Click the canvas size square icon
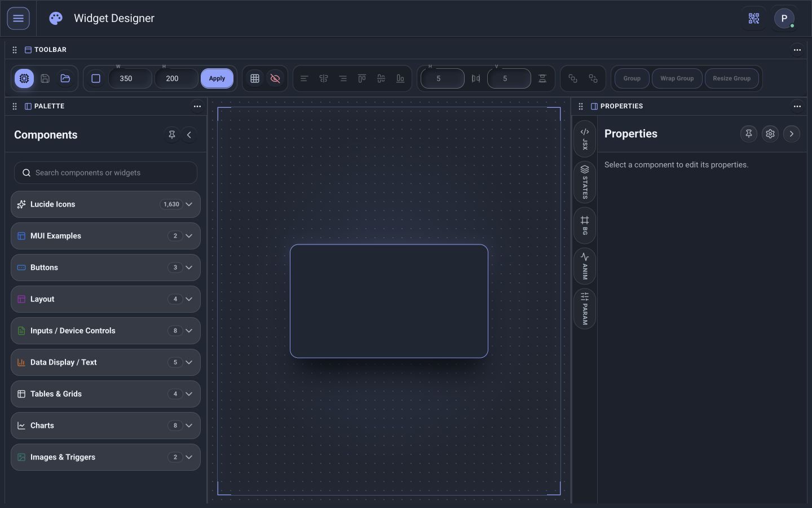 click(x=96, y=78)
